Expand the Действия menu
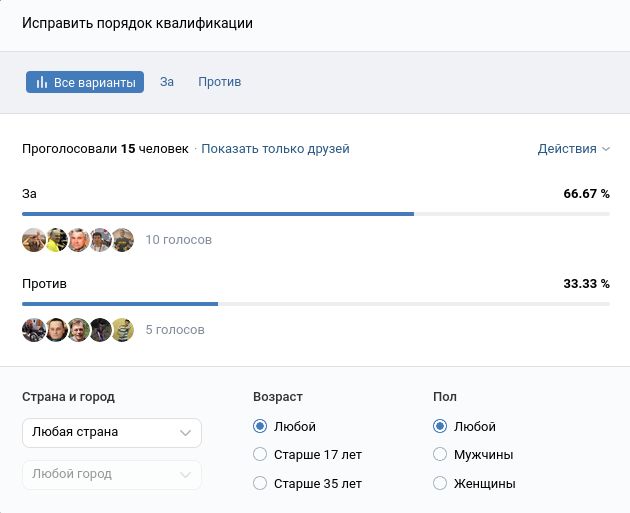 [573, 149]
